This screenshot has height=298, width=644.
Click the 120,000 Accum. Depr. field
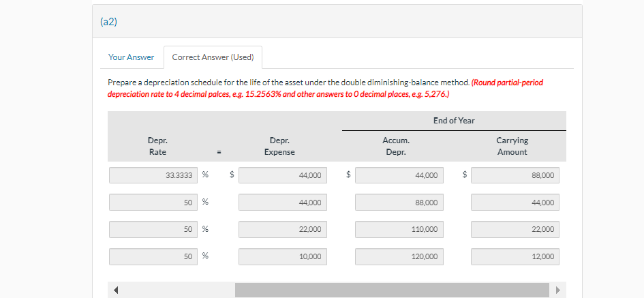pos(399,256)
